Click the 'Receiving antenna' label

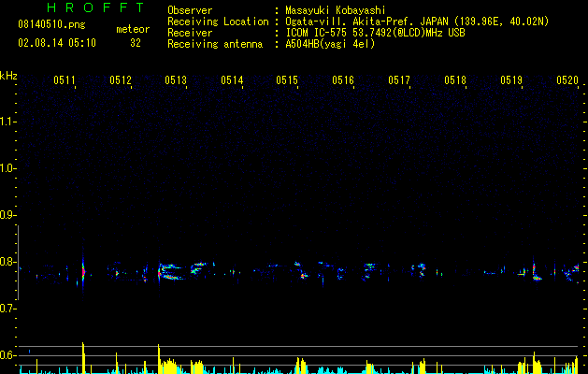click(215, 44)
